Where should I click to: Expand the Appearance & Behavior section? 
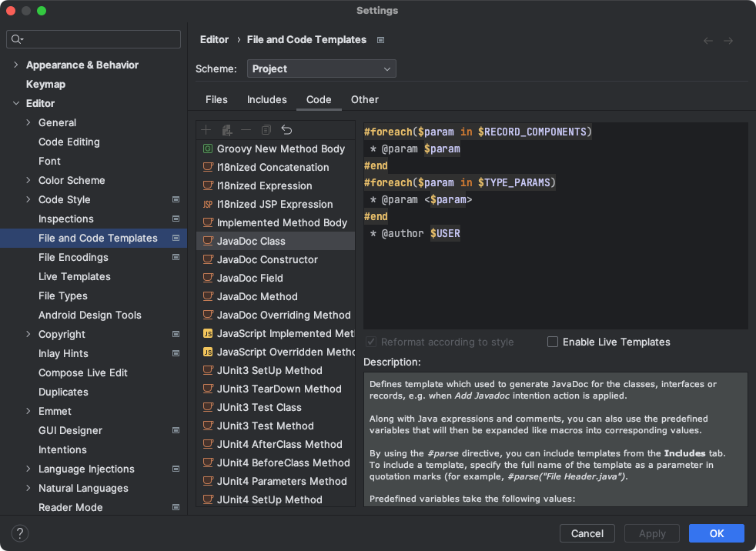click(x=16, y=65)
